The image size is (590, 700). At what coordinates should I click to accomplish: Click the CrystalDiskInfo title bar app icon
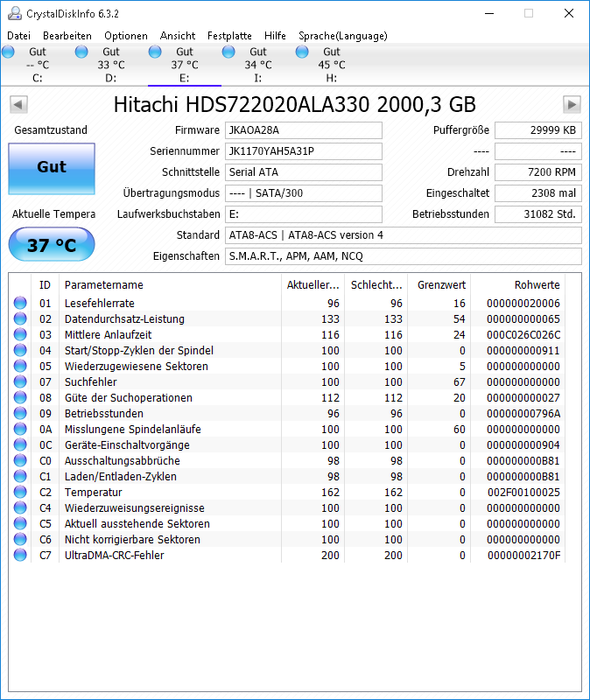click(14, 13)
